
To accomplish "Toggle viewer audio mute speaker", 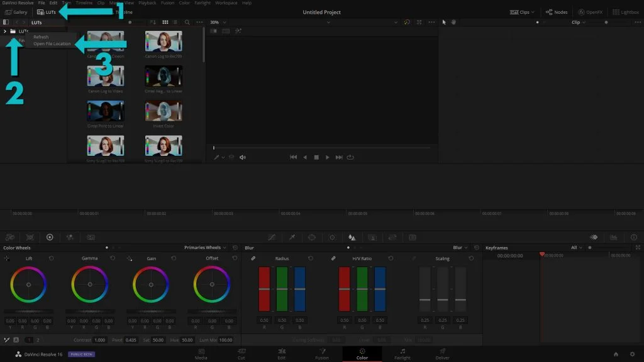I will tap(242, 157).
